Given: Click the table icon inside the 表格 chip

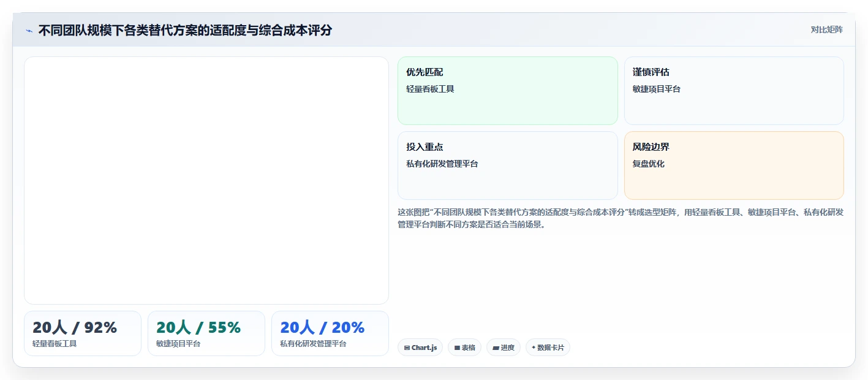Looking at the screenshot, I should click(x=457, y=348).
